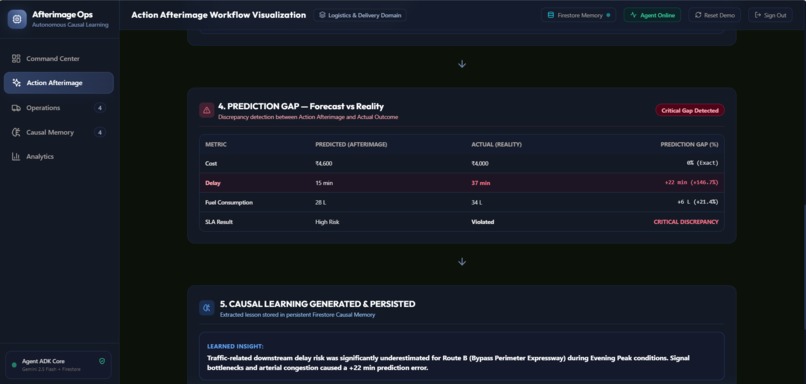Click the +22 min (+146.7%) gap value
The image size is (806, 384).
point(691,182)
